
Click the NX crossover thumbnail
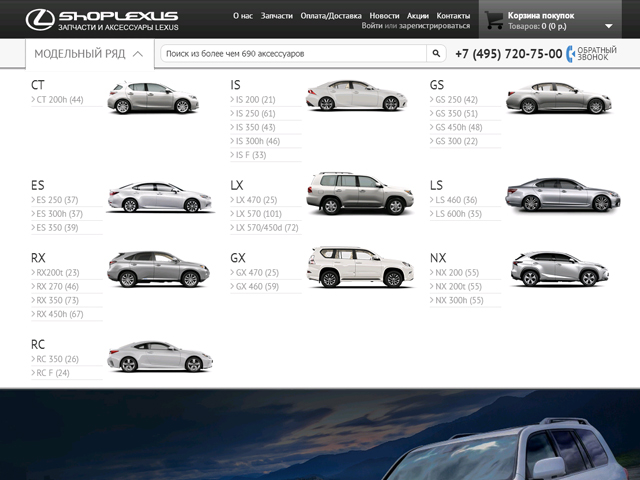tap(560, 269)
